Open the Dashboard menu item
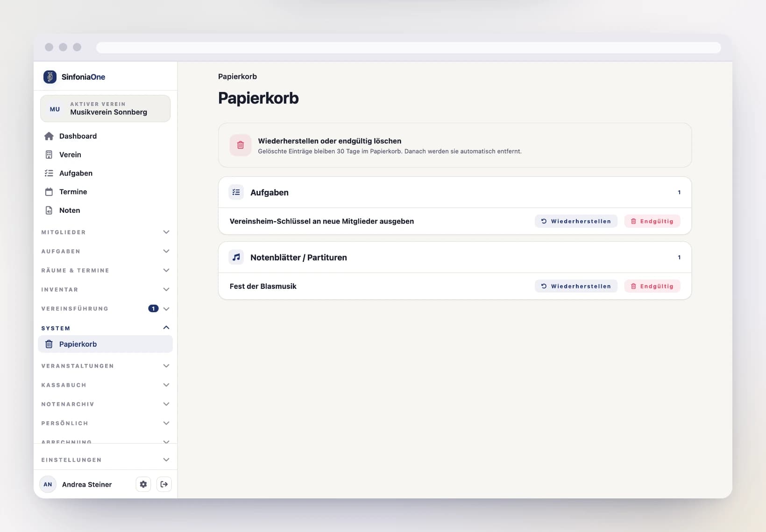 (106, 136)
